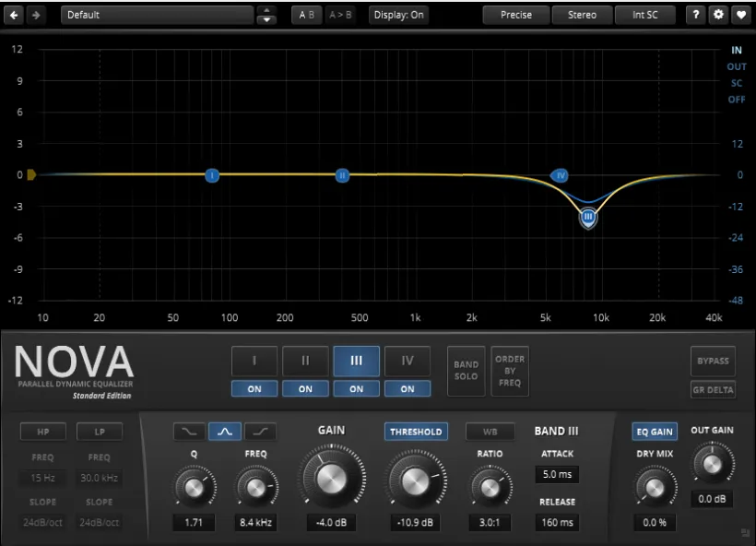Step to previous preset arrow
756x546 pixels.
point(266,10)
